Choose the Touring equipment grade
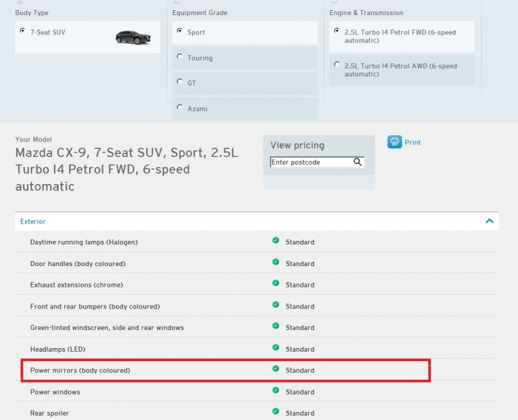Viewport: 518px width, 420px height. [180, 57]
